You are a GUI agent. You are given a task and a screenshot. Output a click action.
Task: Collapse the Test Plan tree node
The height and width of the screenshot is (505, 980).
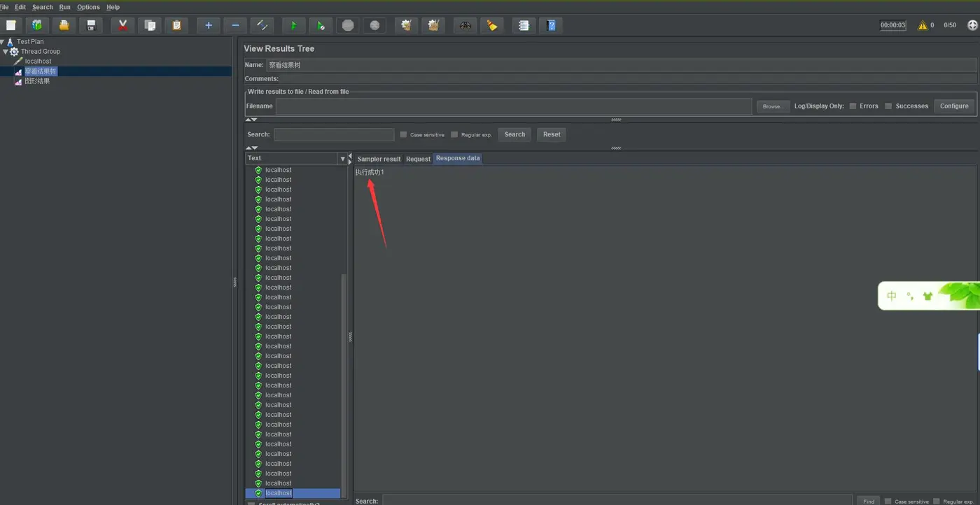point(3,42)
